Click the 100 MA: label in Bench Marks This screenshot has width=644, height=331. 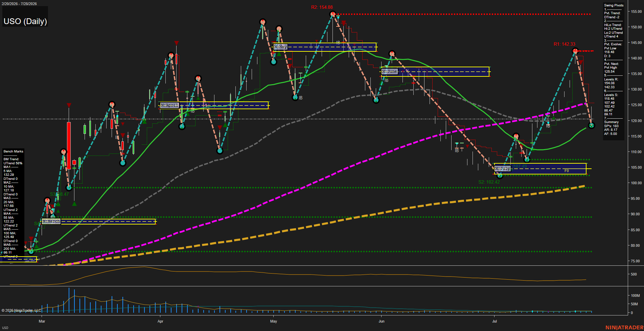[10, 233]
